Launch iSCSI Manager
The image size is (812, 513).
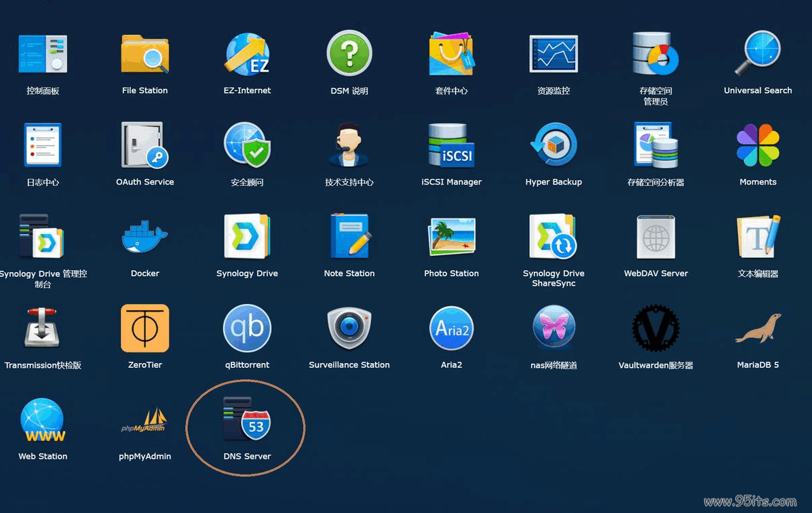pos(452,145)
